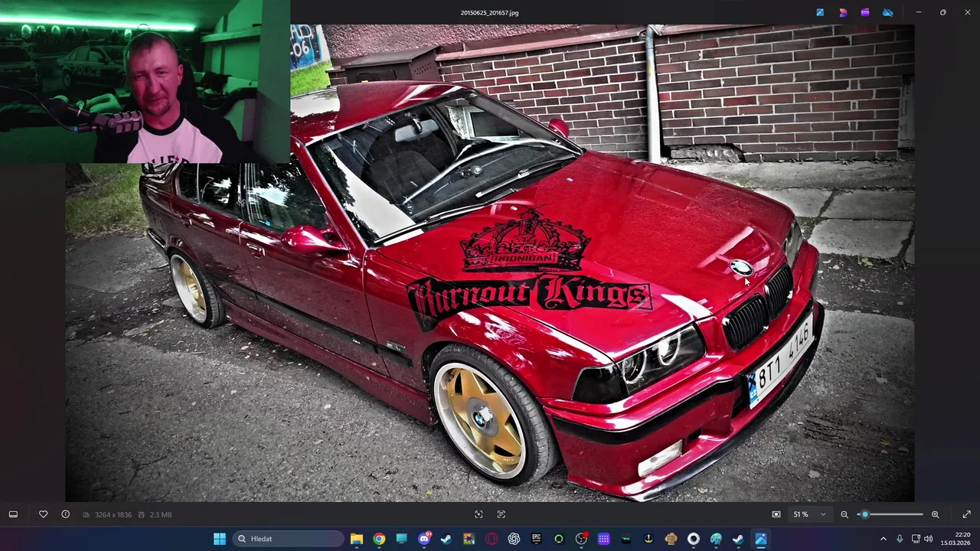The width and height of the screenshot is (980, 551).
Task: Open file info with the circled i icon
Action: coord(66,514)
